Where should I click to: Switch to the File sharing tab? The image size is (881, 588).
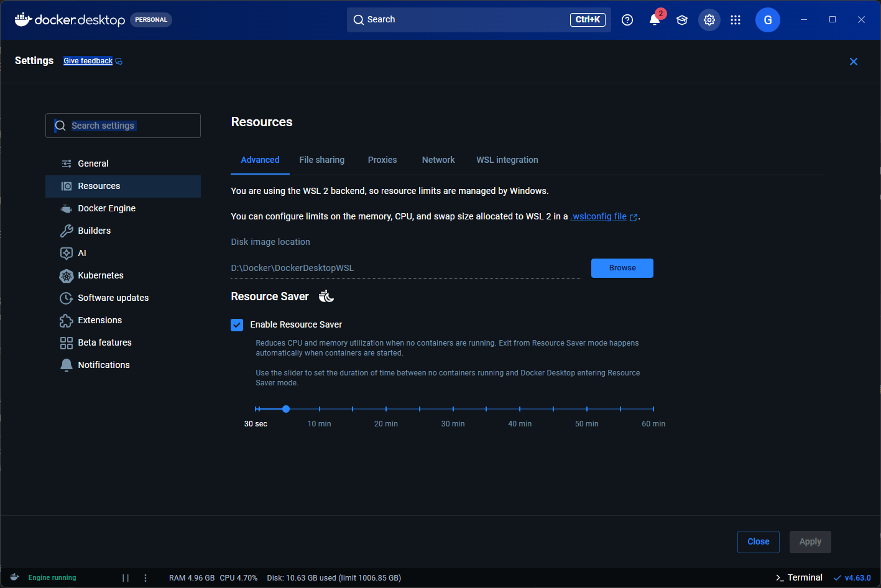click(x=322, y=160)
